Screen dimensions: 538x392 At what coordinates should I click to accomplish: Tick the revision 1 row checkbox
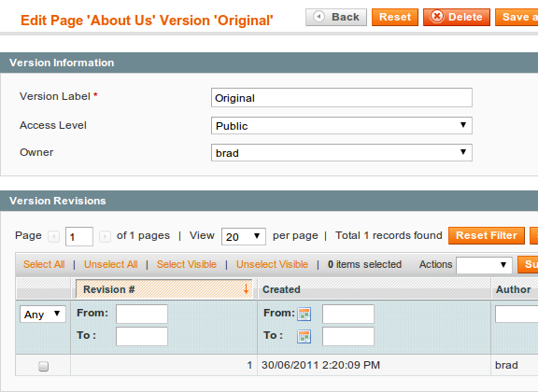point(43,366)
